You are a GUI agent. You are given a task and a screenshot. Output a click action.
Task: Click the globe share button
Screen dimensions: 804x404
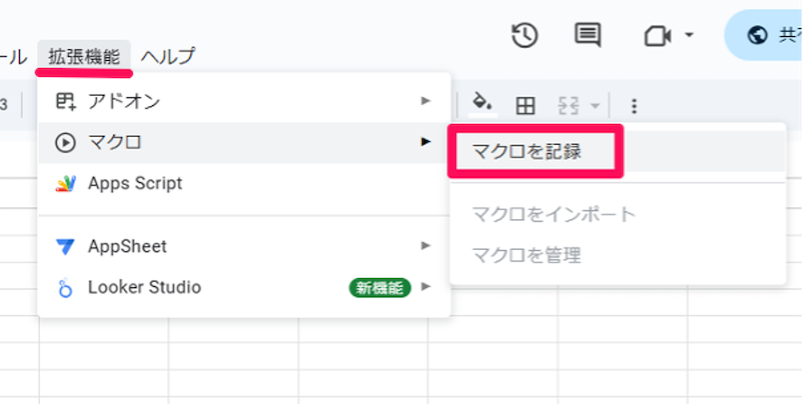coord(764,35)
